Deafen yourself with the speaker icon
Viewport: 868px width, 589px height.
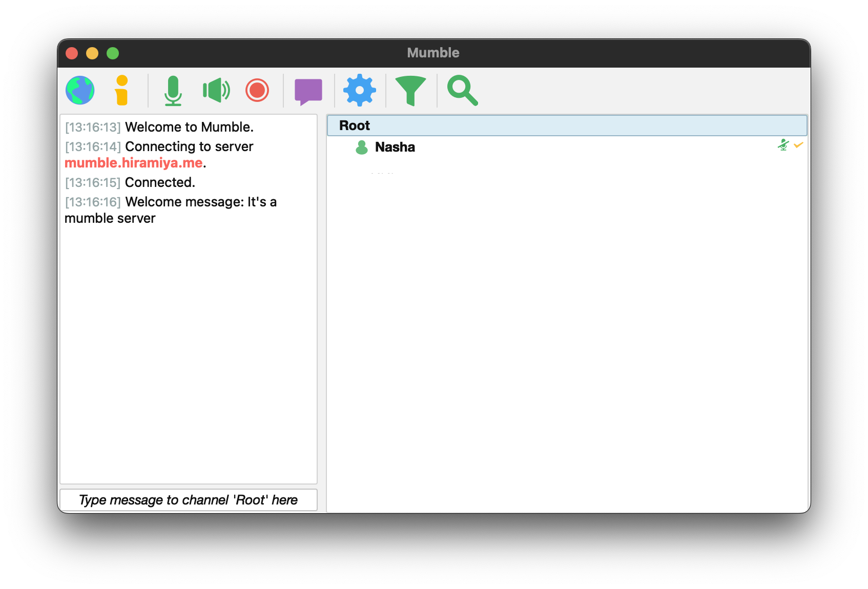click(216, 90)
